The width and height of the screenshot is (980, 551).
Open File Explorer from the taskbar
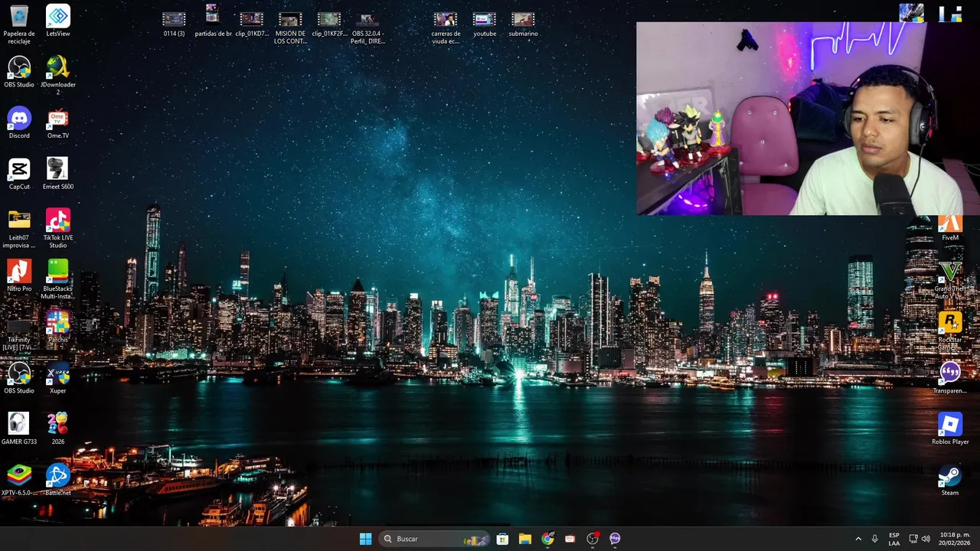(x=524, y=539)
